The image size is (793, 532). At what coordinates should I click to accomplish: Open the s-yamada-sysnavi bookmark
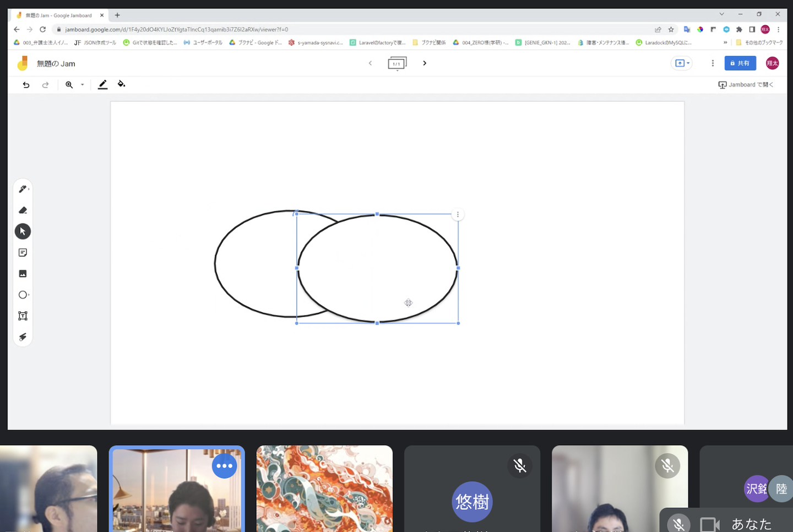point(316,42)
